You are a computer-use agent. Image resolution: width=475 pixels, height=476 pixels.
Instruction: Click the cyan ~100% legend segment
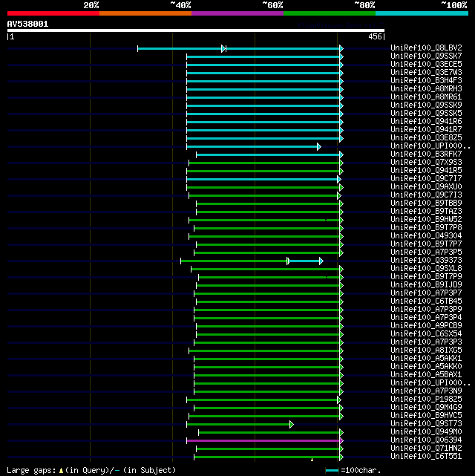pos(422,13)
